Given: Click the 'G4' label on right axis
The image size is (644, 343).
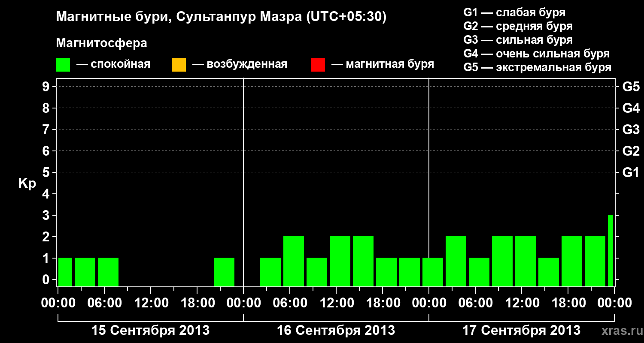Looking at the screenshot, I should pos(631,108).
